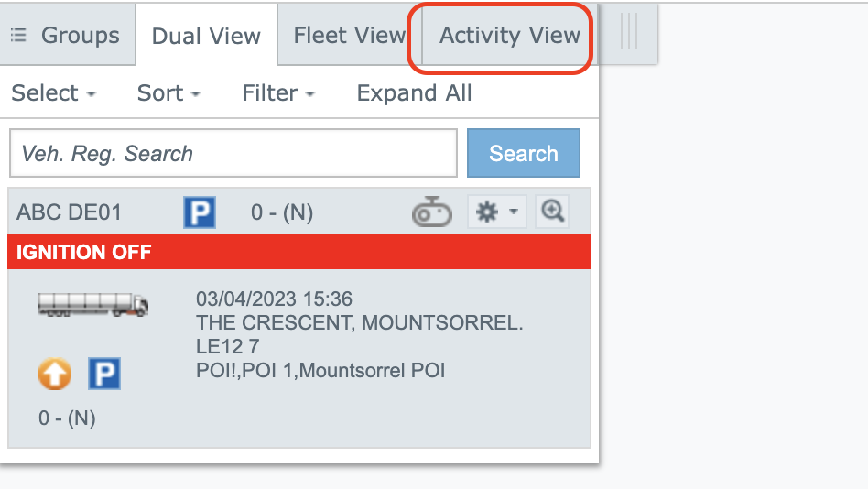This screenshot has height=489, width=868.
Task: Open the gear settings dropdown
Action: click(498, 212)
